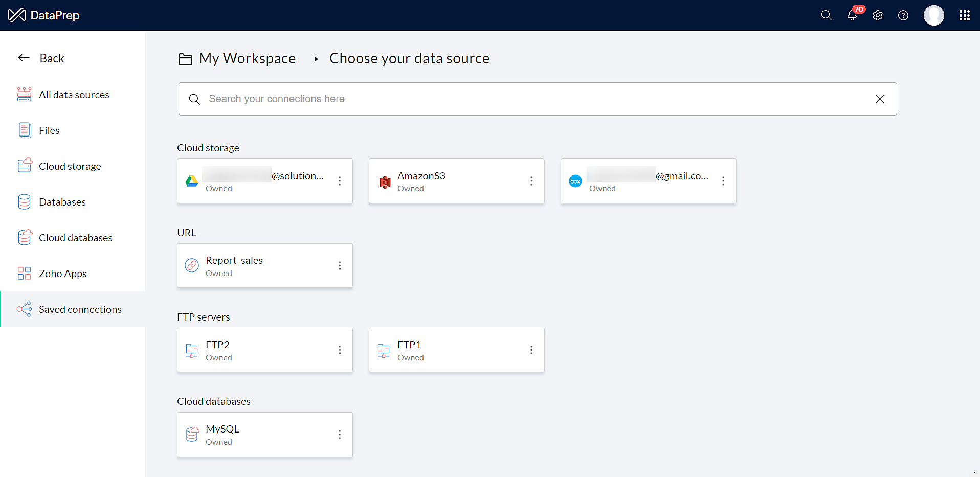Viewport: 980px width, 477px height.
Task: Click the top bar search icon
Action: (826, 16)
